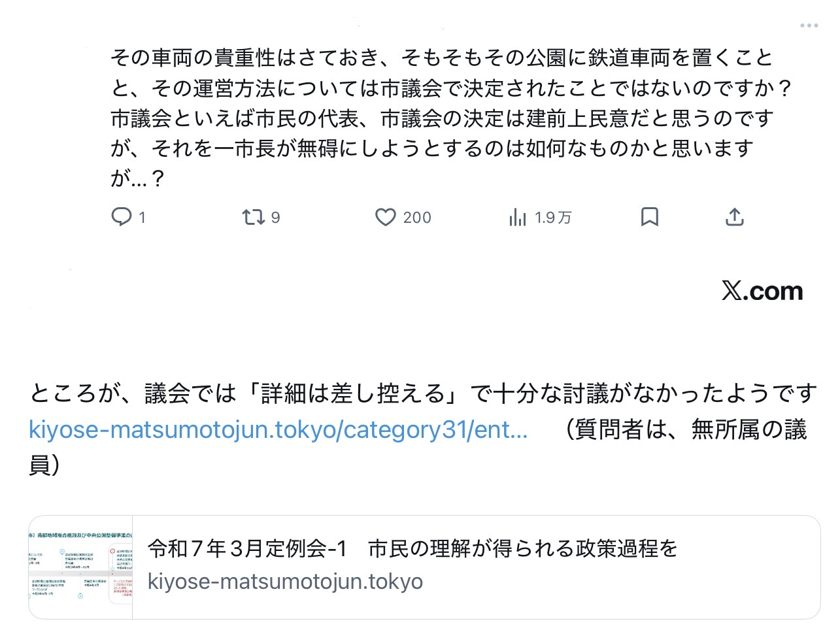The height and width of the screenshot is (632, 840).
Task: Open view analytics bar chart icon
Action: 518,217
